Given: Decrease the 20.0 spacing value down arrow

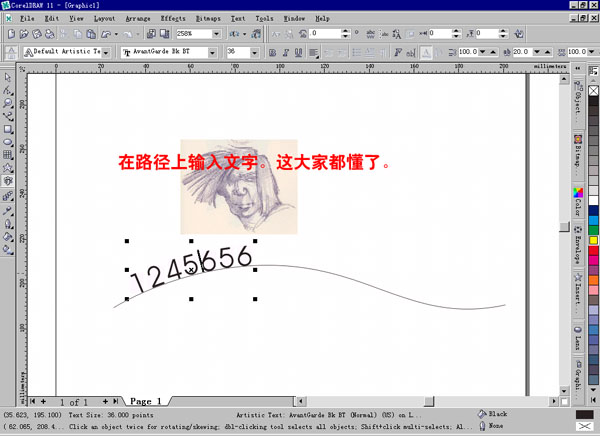Looking at the screenshot, I should click(x=537, y=52).
